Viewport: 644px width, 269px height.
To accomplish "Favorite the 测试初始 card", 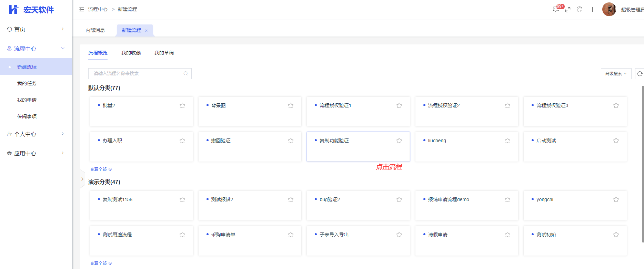I will pos(616,235).
